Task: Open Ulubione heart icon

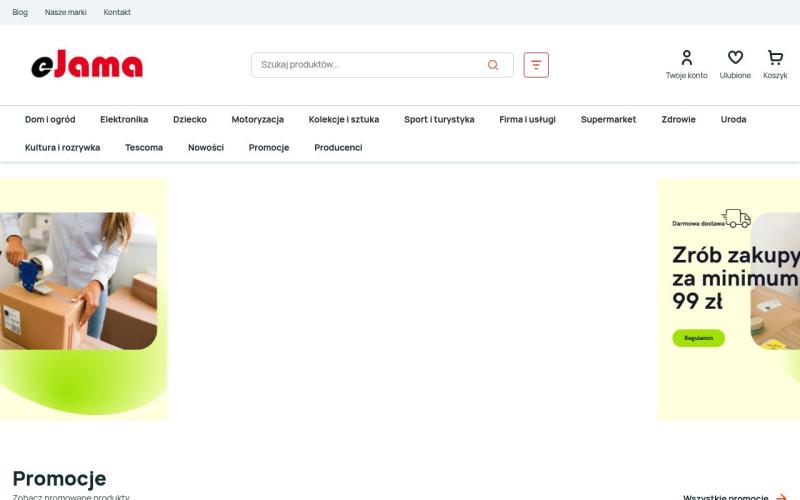Action: coord(735,58)
